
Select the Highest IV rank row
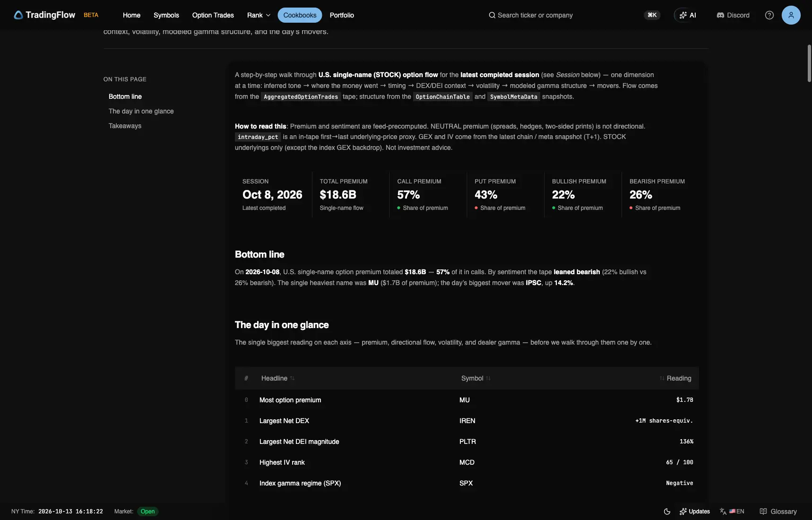click(x=467, y=462)
